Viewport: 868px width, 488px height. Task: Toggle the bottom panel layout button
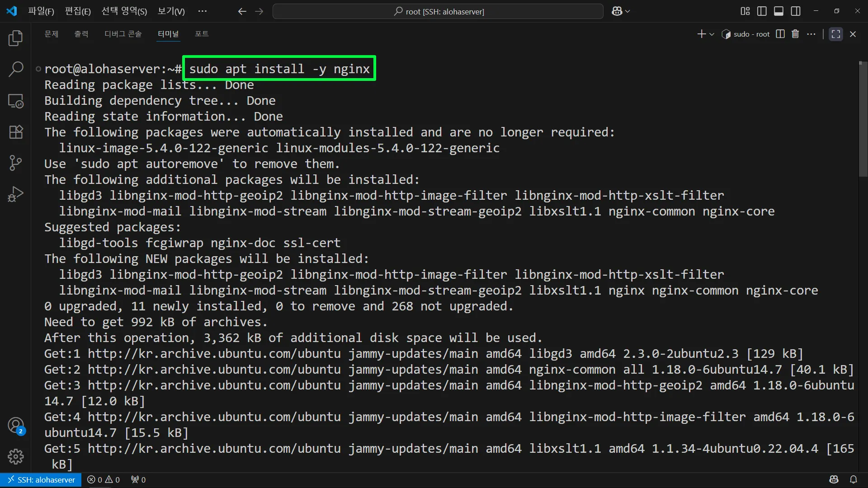coord(778,11)
